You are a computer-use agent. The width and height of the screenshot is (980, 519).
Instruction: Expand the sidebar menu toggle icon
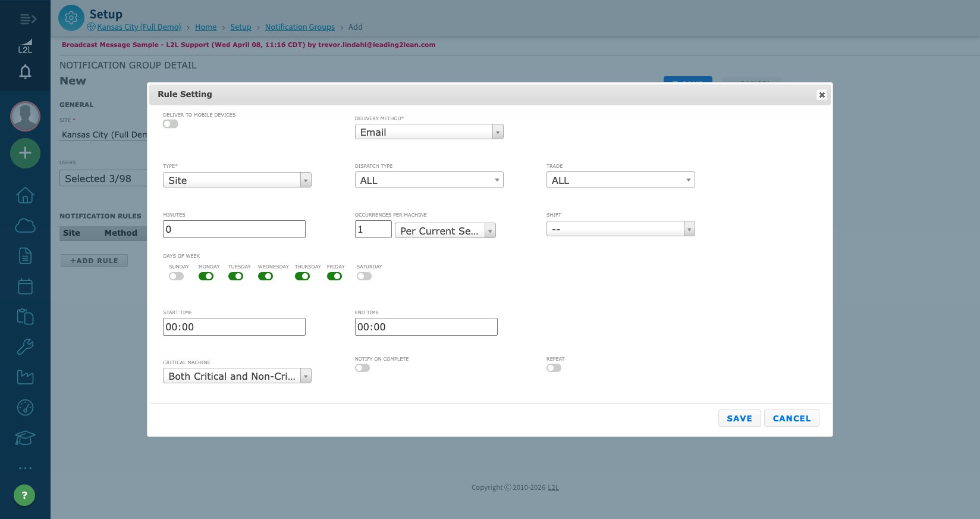click(x=27, y=20)
